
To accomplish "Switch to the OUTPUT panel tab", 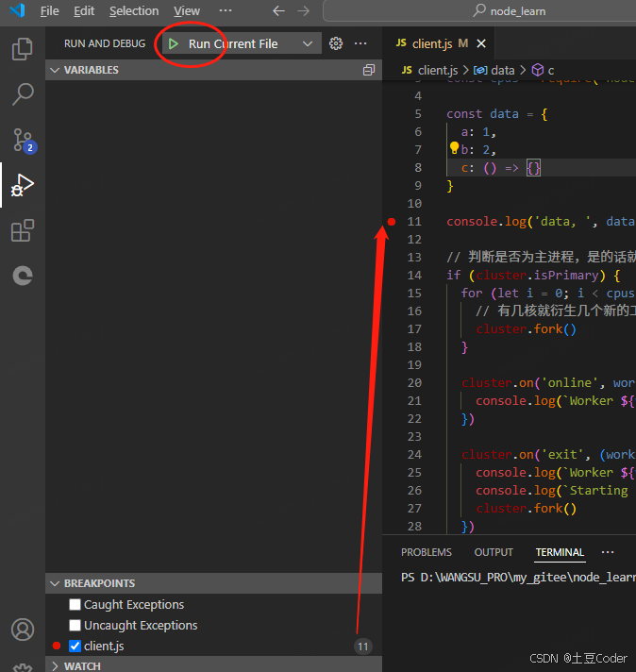I will coord(494,552).
